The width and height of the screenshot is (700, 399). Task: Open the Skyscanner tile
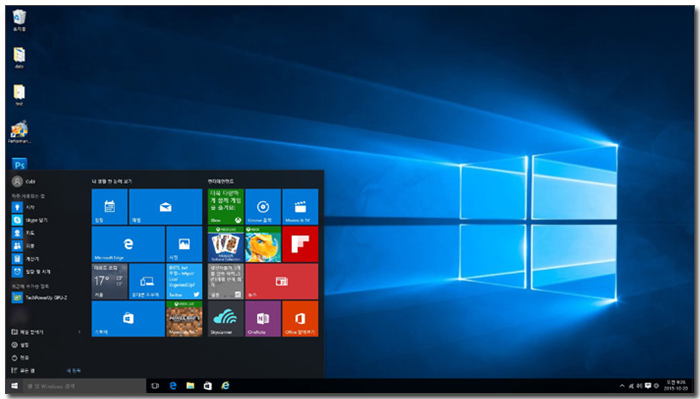point(225,319)
